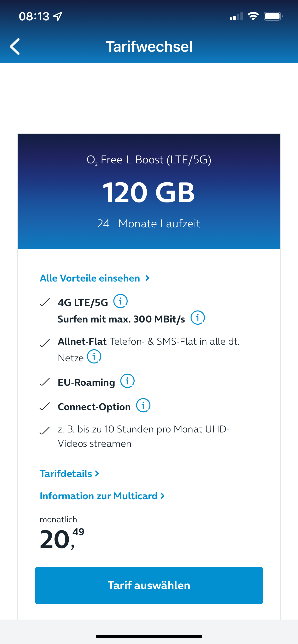This screenshot has width=298, height=644.
Task: Tap the 120 GB tariff banner
Action: 149,191
